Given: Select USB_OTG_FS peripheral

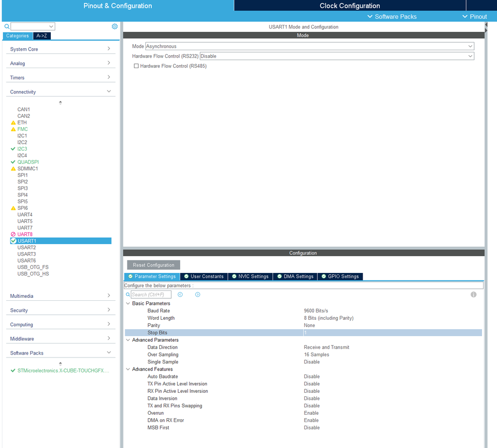Looking at the screenshot, I should point(33,267).
